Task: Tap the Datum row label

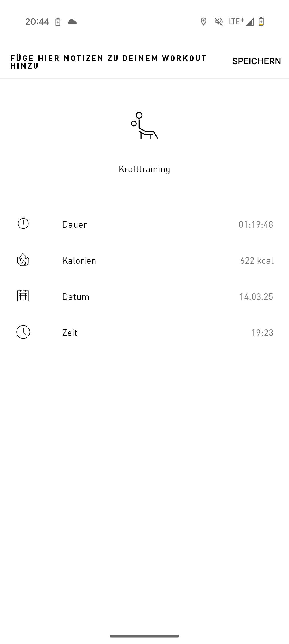Action: coord(76,297)
